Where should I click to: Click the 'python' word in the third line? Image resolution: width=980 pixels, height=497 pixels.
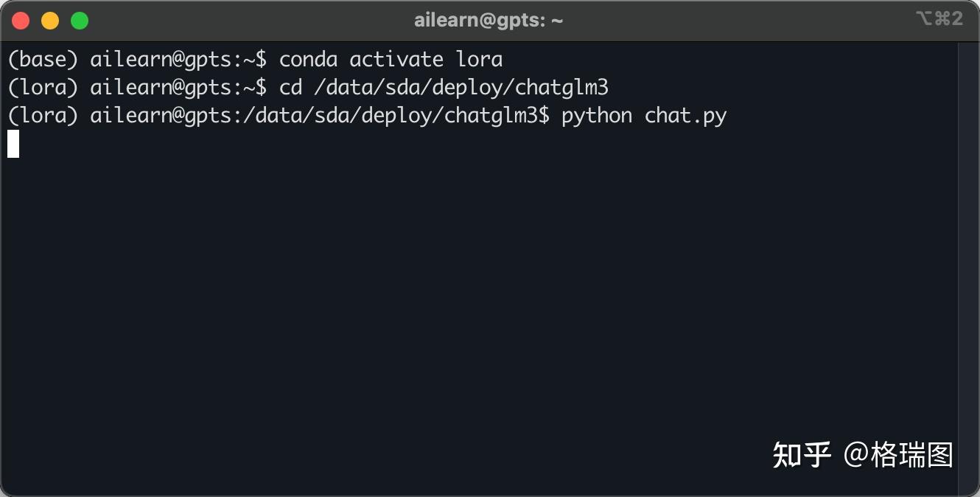point(597,117)
